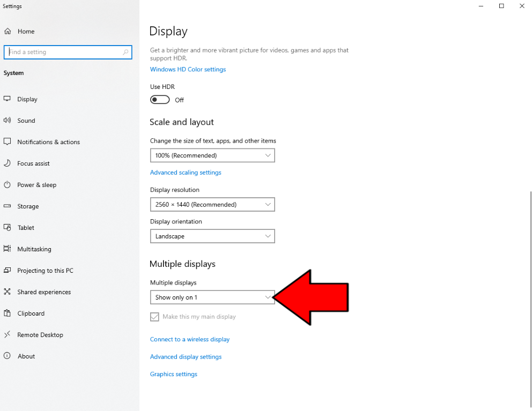This screenshot has width=532, height=411.
Task: Select Storage in sidebar
Action: coord(28,206)
